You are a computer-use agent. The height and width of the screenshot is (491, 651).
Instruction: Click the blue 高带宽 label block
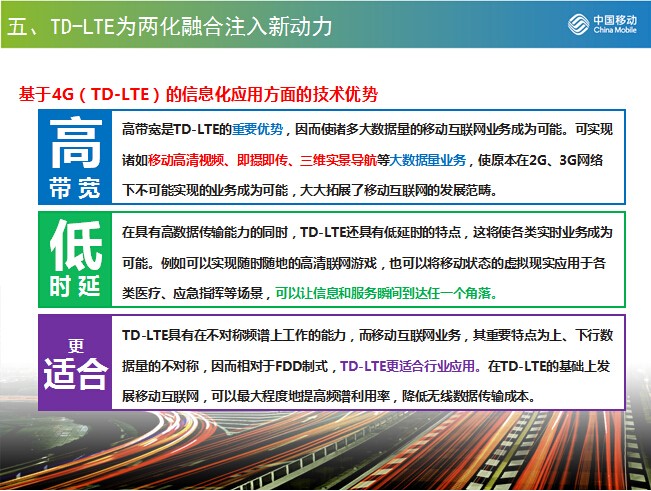75,157
